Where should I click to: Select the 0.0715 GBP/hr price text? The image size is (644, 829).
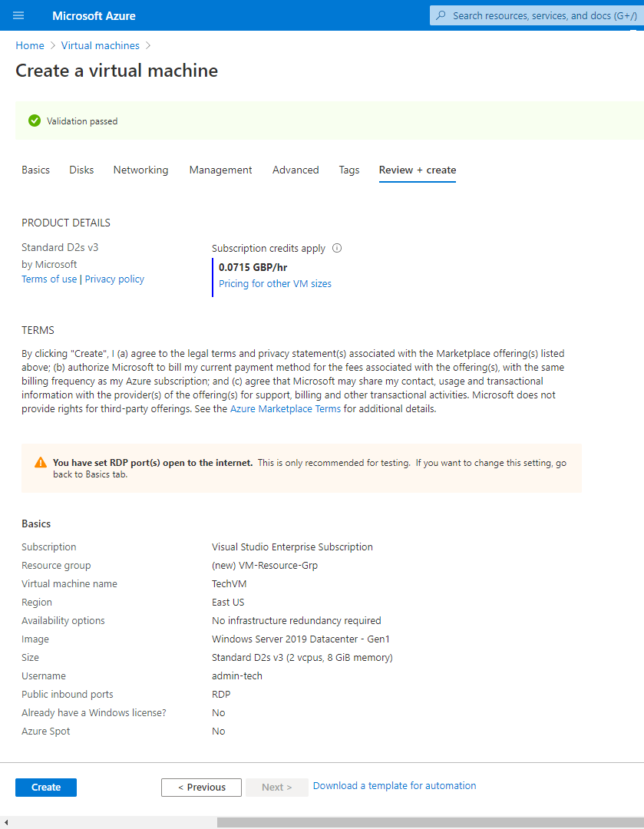coord(253,267)
